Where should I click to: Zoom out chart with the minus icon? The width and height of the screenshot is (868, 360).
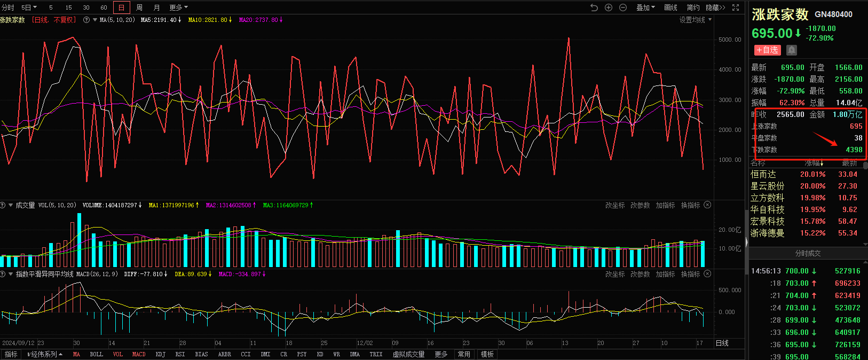pyautogui.click(x=623, y=7)
